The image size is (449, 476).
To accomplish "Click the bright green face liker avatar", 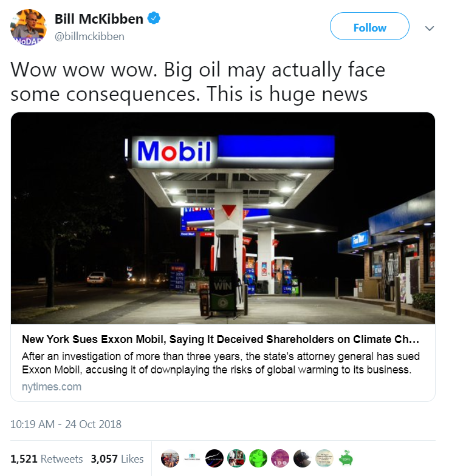I will (258, 459).
